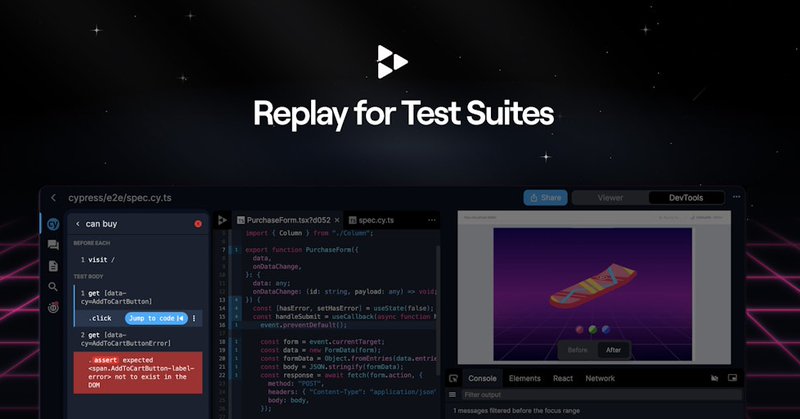The height and width of the screenshot is (419, 800).
Task: Click the hit count badge on line 16
Action: coord(236,325)
